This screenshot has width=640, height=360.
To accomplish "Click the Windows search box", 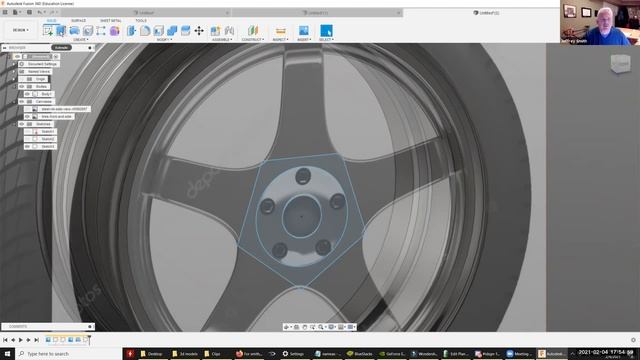I will [x=69, y=353].
